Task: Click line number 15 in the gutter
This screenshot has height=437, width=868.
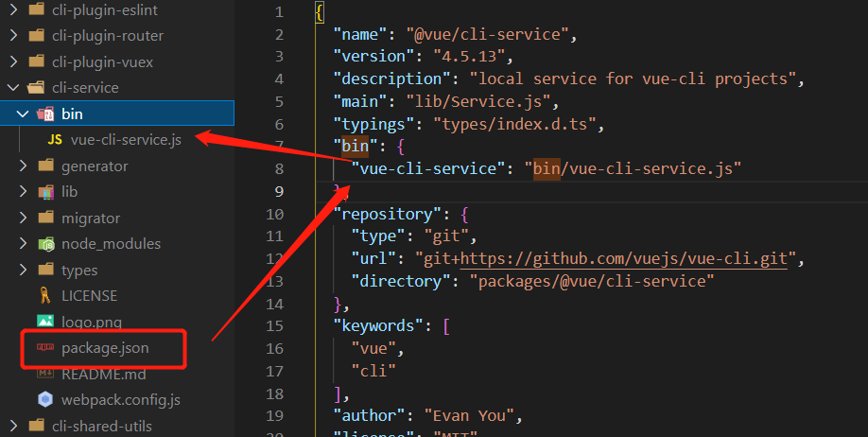Action: [274, 325]
